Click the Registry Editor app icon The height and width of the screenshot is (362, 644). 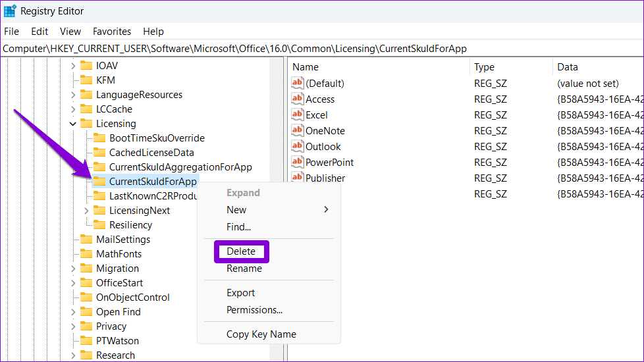[10, 11]
